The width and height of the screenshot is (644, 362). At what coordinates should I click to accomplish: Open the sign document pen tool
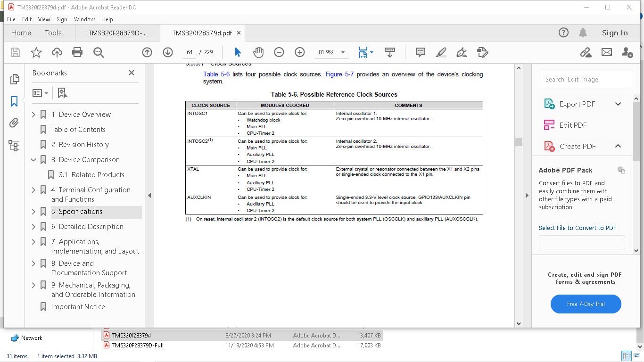pyautogui.click(x=462, y=52)
